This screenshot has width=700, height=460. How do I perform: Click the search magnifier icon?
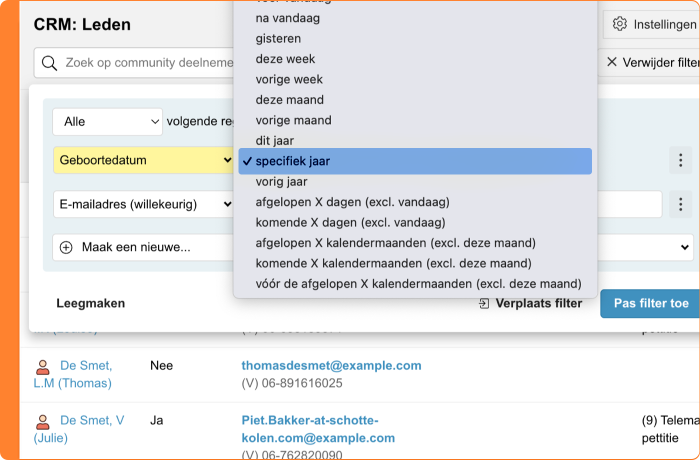pos(49,62)
